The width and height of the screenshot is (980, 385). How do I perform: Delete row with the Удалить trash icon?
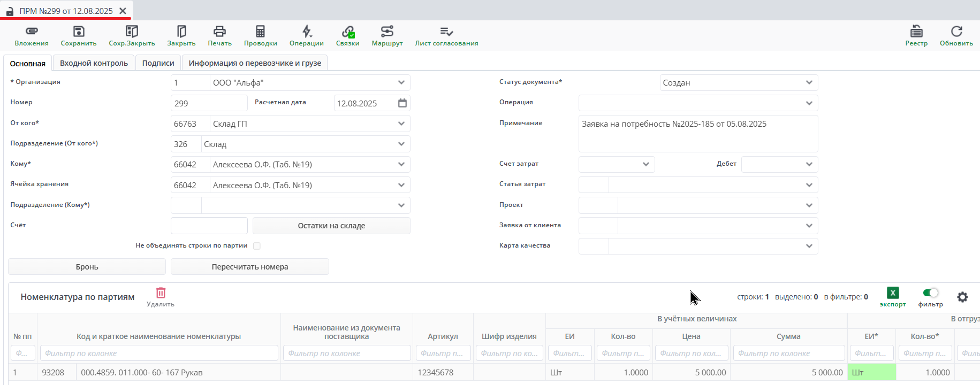161,293
